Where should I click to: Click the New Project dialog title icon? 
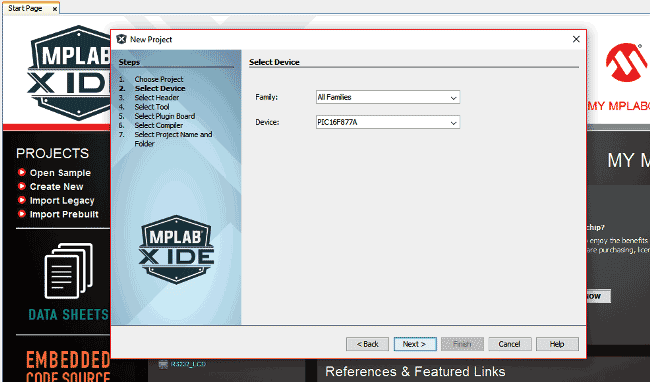[x=121, y=39]
